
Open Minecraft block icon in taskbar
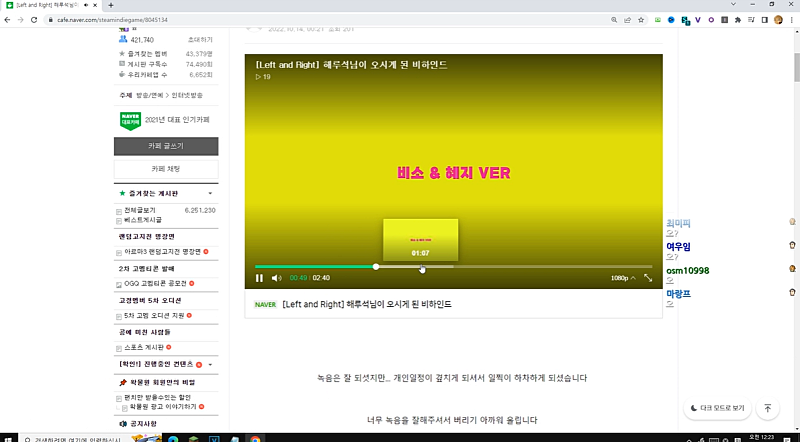193,439
